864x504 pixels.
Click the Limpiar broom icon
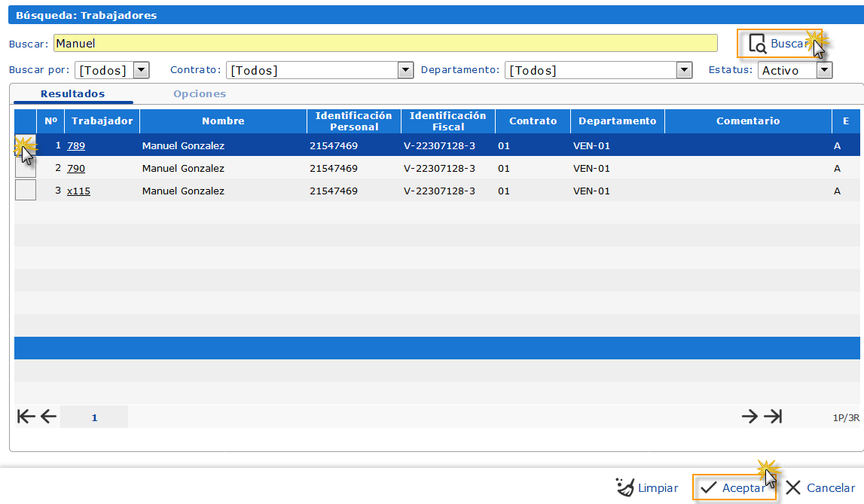point(625,487)
